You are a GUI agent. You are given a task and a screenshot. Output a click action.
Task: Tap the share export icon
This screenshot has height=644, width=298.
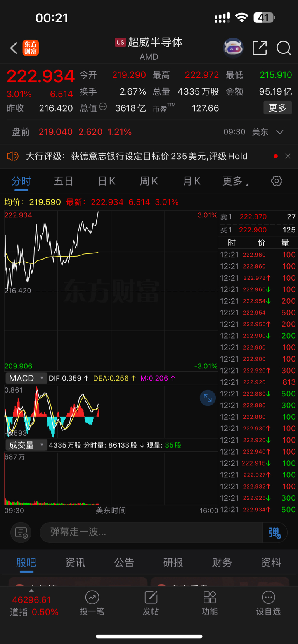click(260, 48)
